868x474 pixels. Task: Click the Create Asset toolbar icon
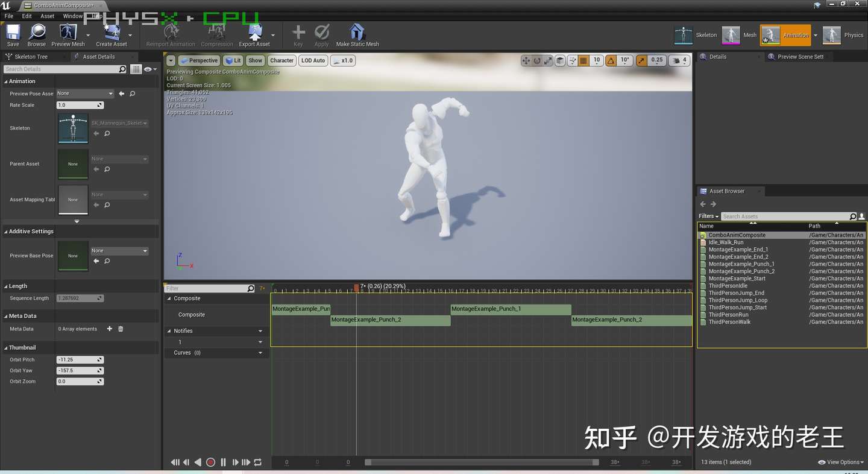pos(112,35)
